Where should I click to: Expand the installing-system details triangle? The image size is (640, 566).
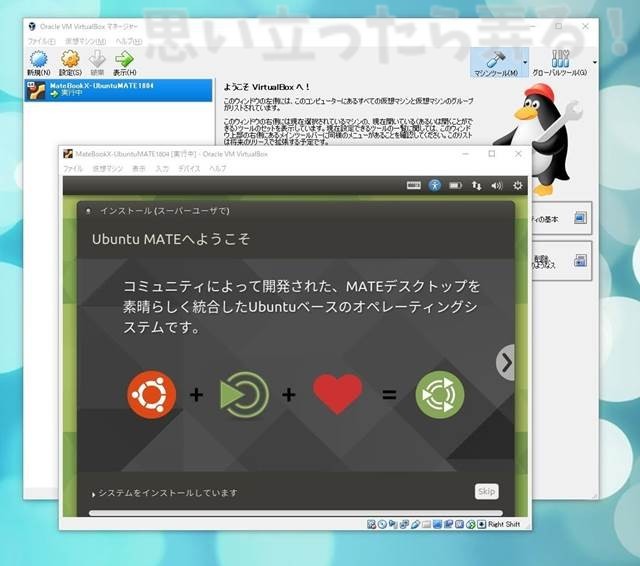pos(93,494)
